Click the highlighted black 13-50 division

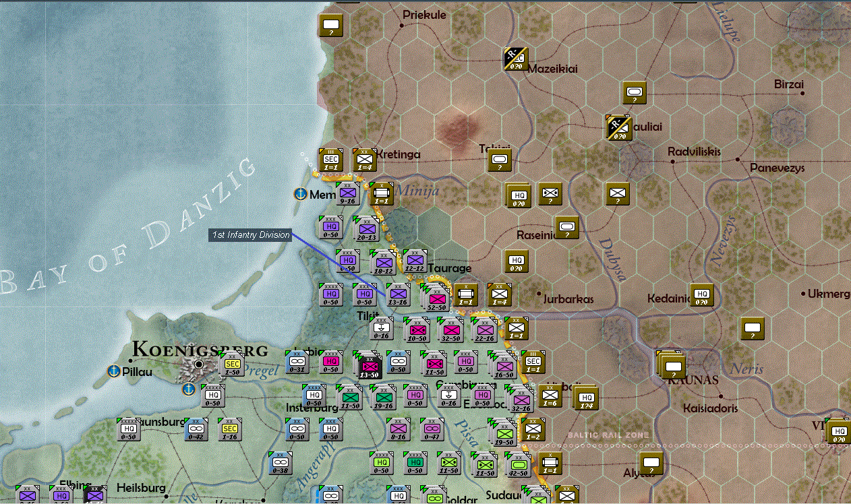coord(369,366)
